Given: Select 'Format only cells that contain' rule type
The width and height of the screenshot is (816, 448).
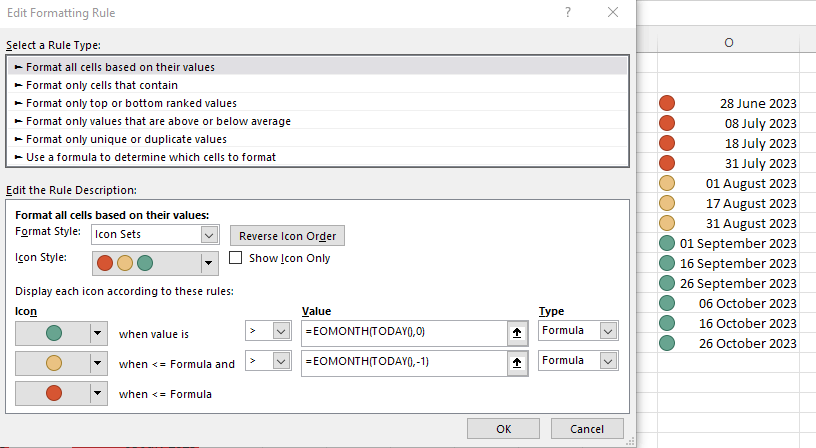Looking at the screenshot, I should pos(102,85).
